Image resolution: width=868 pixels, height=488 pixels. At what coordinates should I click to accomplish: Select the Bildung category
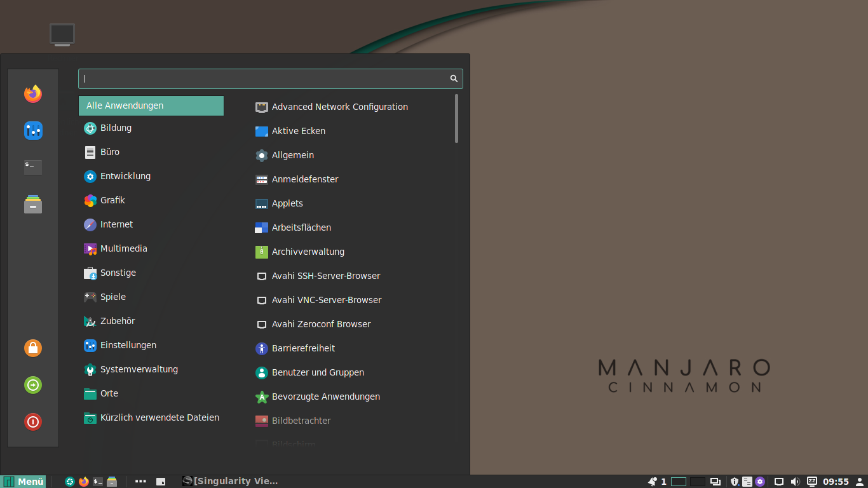pyautogui.click(x=151, y=128)
